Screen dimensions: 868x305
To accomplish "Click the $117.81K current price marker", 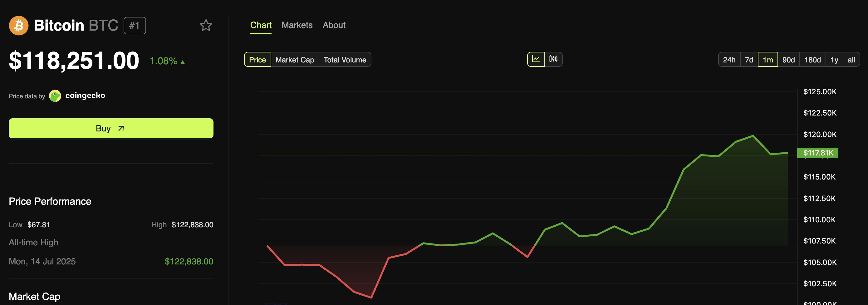I will [x=818, y=153].
